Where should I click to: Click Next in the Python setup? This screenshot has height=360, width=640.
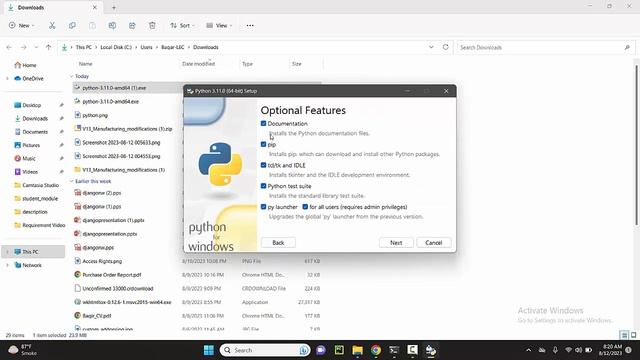396,242
